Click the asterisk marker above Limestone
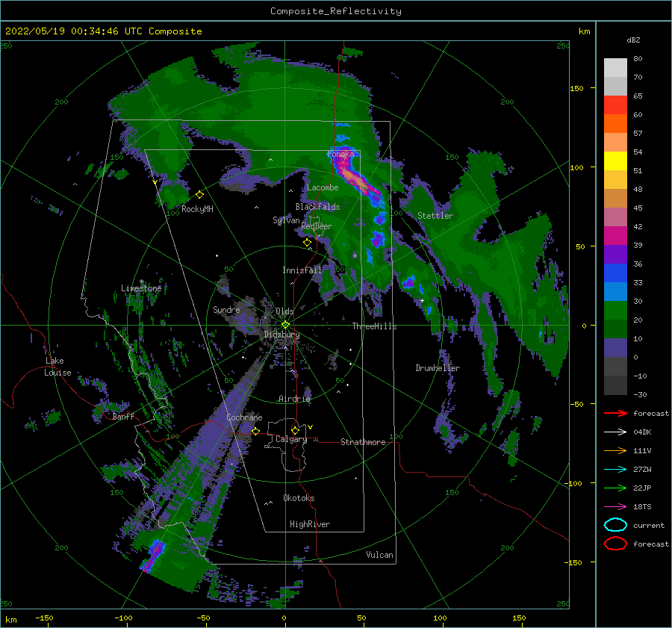Viewport: 672px width, 628px height. point(141,282)
